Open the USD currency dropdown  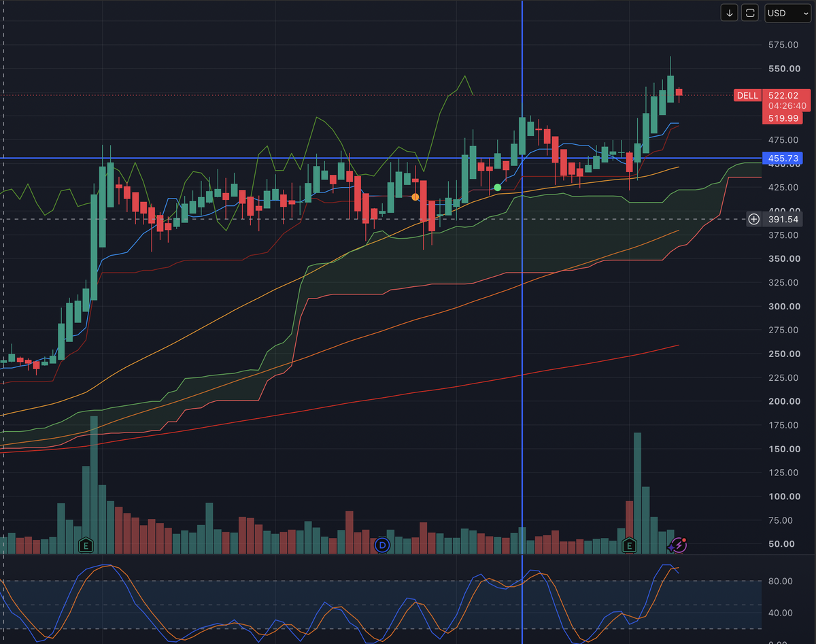787,13
